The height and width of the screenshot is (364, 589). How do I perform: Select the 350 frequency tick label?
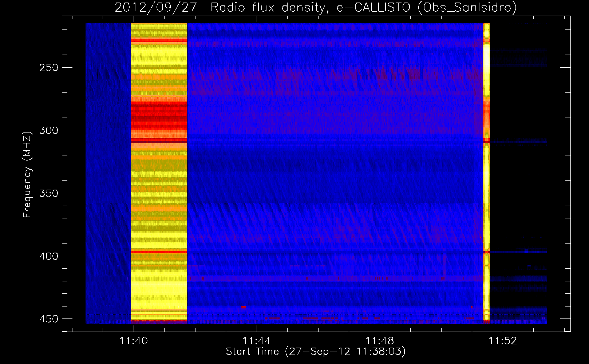point(48,193)
